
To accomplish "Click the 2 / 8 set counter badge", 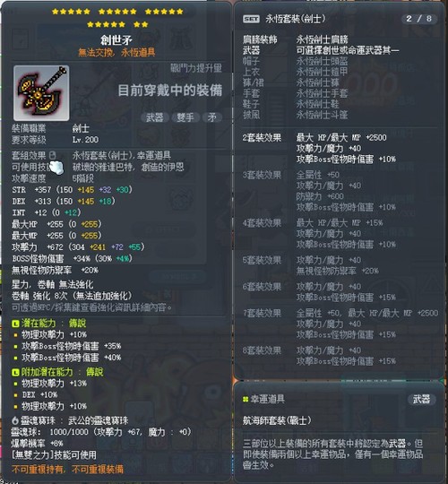I will pyautogui.click(x=419, y=19).
